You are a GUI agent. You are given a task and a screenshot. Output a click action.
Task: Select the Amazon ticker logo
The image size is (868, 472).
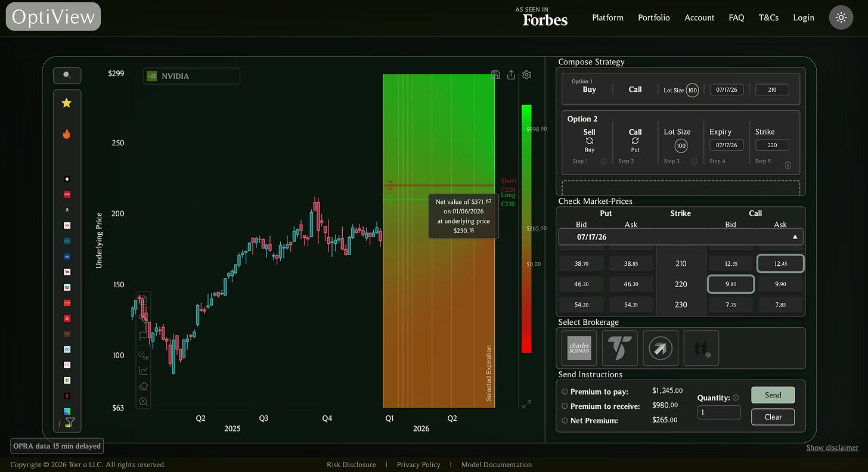(x=67, y=210)
